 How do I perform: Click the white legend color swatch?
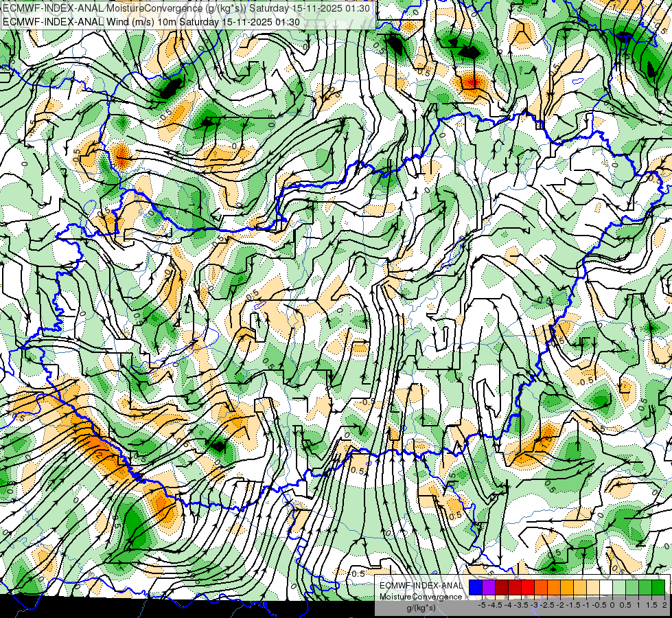coord(606,588)
